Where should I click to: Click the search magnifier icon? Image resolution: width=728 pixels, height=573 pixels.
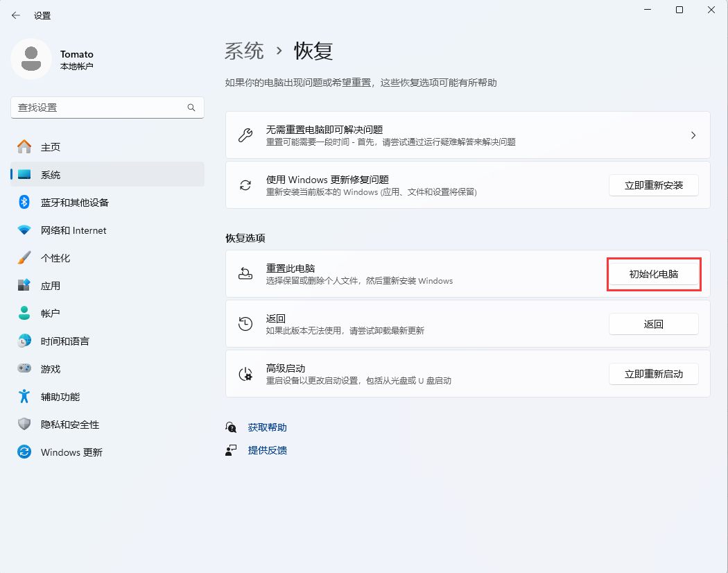tap(191, 108)
